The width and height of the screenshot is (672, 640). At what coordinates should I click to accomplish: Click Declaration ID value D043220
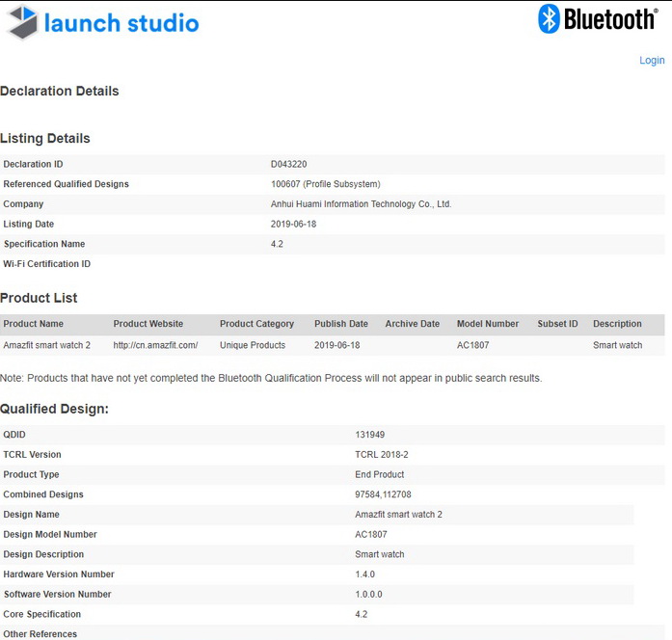click(289, 164)
